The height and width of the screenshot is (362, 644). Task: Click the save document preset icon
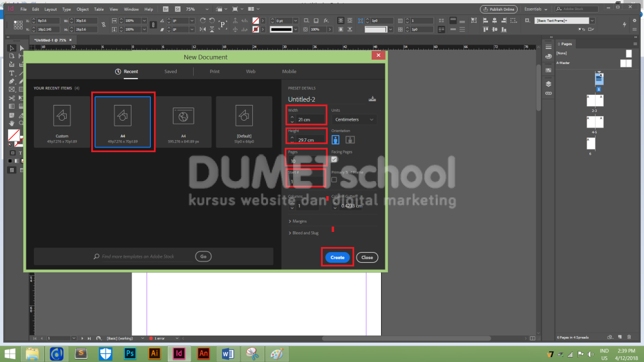pyautogui.click(x=372, y=99)
